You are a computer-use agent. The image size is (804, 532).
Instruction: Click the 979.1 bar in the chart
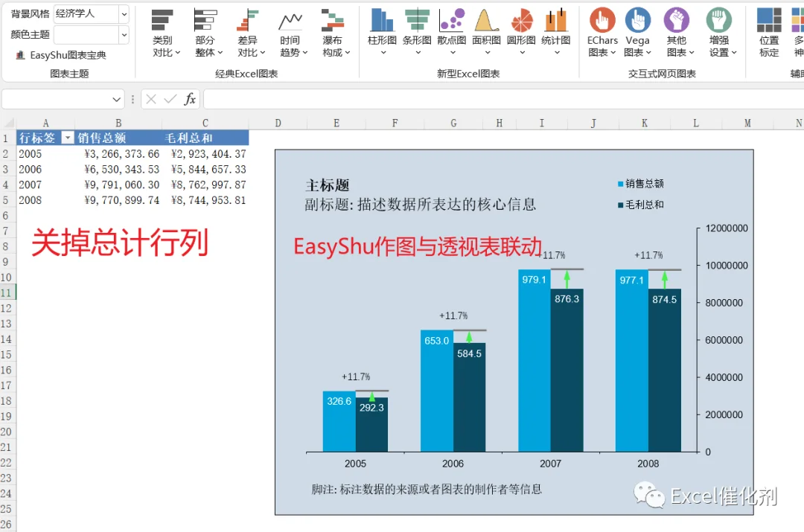[535, 361]
